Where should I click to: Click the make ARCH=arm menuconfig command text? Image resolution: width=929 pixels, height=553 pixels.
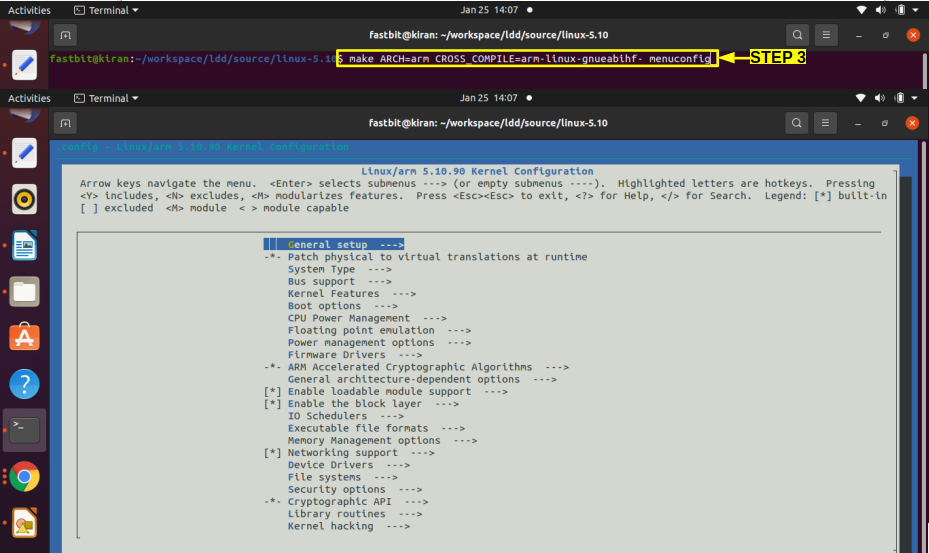tap(529, 59)
